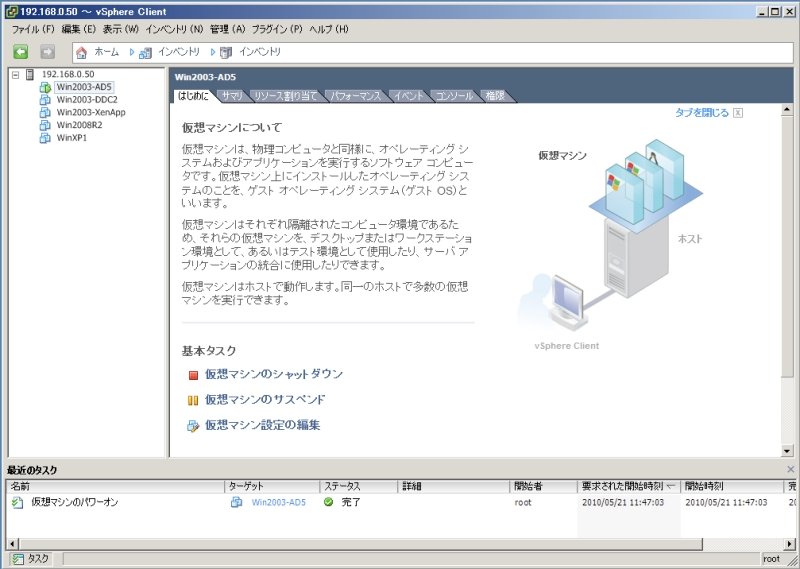Click the first インベントリ breadcrumb icon
The width and height of the screenshot is (800, 569).
click(x=145, y=52)
